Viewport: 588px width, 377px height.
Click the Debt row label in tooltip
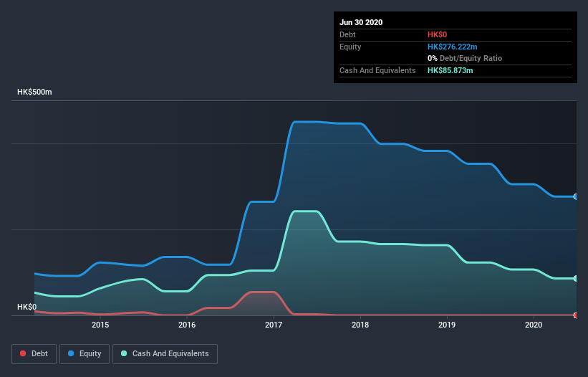(x=347, y=34)
